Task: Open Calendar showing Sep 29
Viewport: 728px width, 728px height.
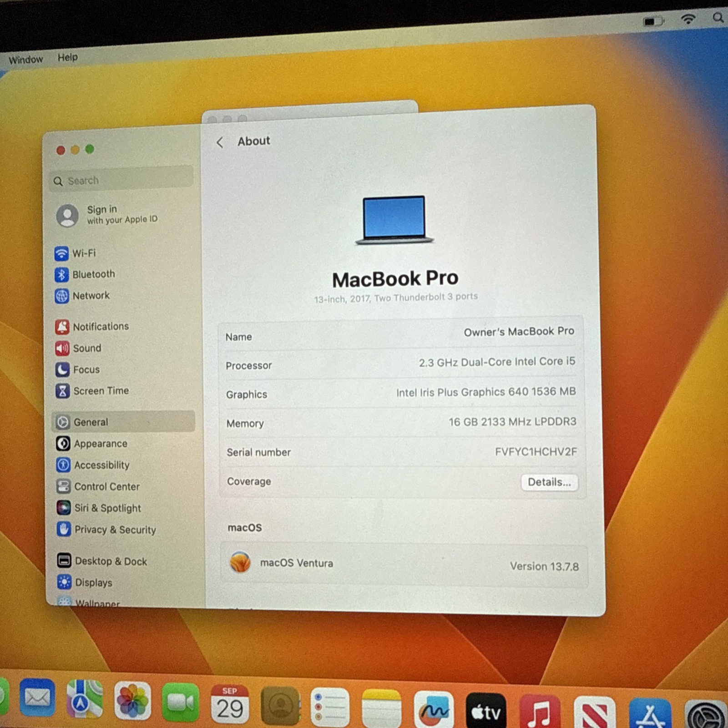Action: [x=230, y=704]
